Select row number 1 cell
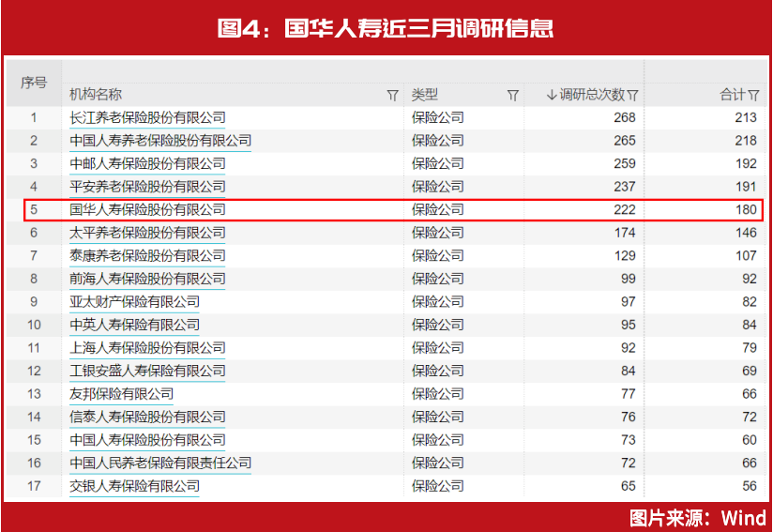This screenshot has width=773, height=532. (x=34, y=118)
